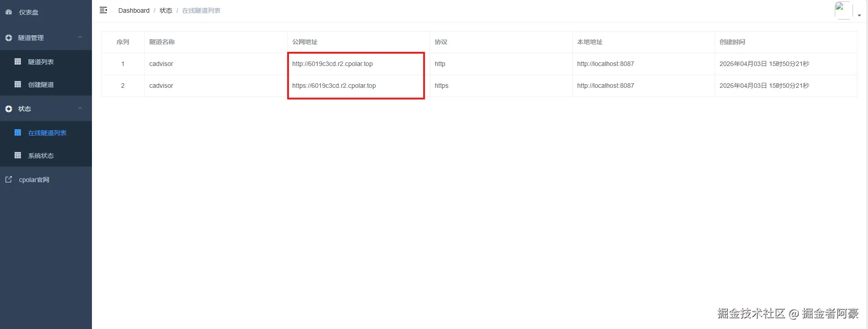The height and width of the screenshot is (329, 868).
Task: Click the https://6019c3cd.r2.cpolar.top public address
Action: [334, 86]
